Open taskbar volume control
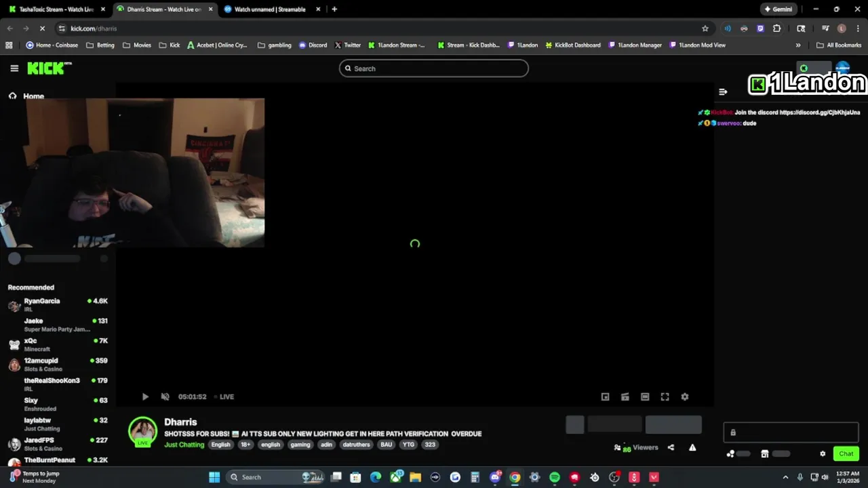 (825, 477)
